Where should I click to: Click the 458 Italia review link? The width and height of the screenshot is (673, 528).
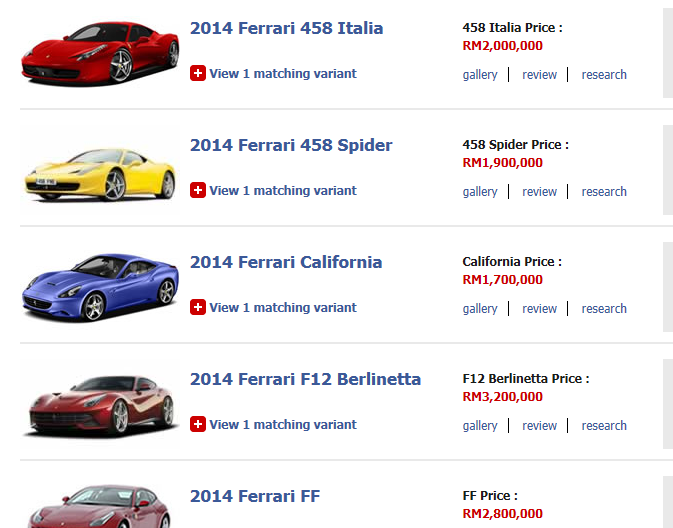(539, 75)
